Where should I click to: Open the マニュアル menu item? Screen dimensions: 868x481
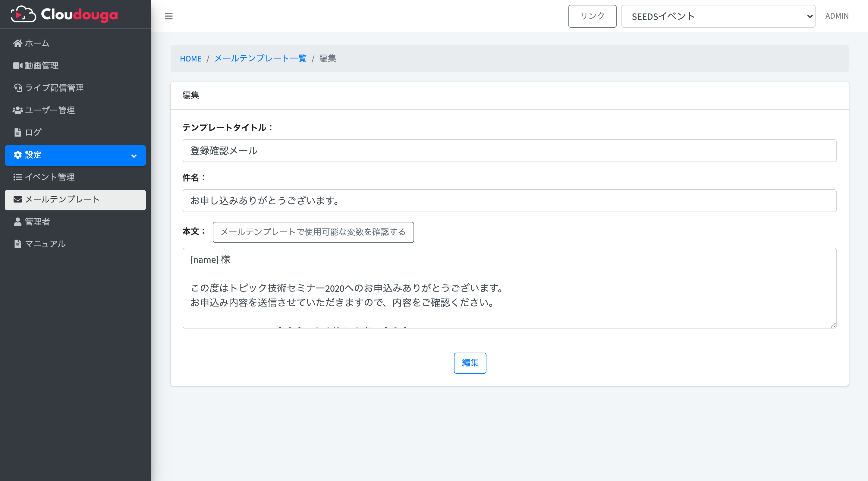[x=45, y=244]
